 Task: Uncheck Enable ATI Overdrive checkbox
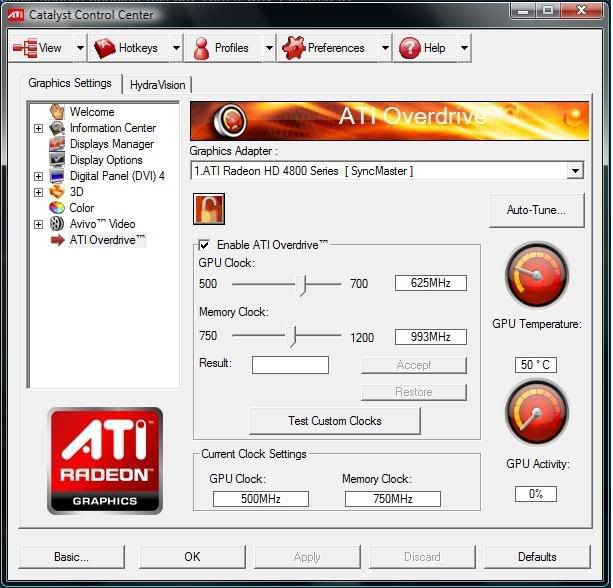coord(205,245)
